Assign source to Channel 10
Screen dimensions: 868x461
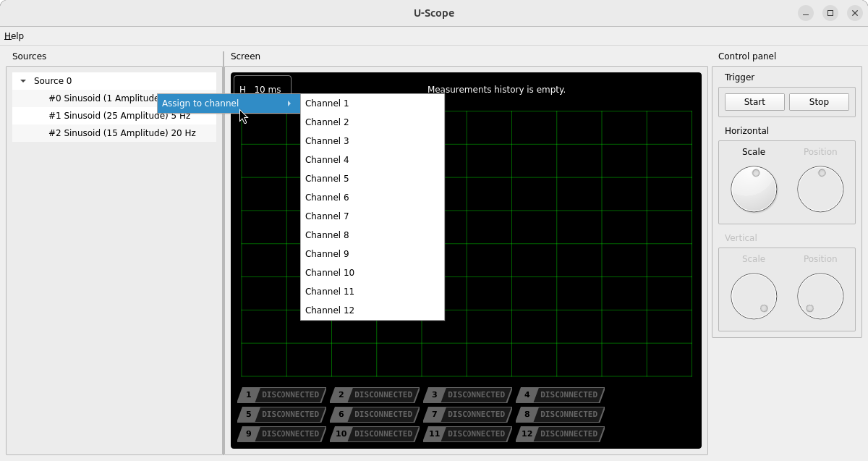pyautogui.click(x=373, y=273)
